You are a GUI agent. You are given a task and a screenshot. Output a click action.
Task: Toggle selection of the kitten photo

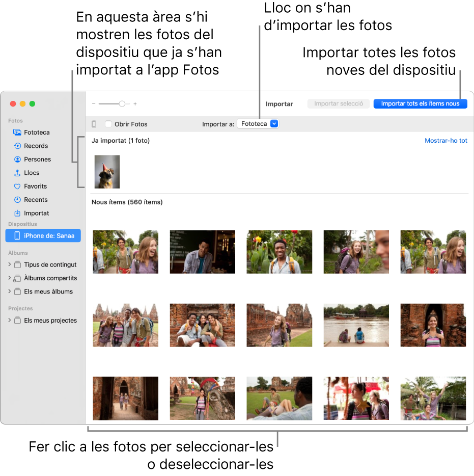pos(106,171)
